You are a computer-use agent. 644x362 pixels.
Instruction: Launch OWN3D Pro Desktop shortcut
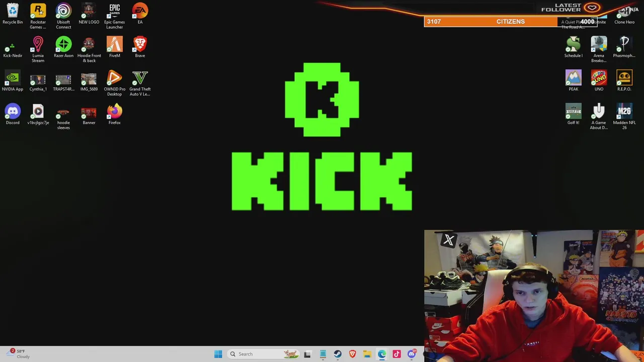pyautogui.click(x=114, y=83)
